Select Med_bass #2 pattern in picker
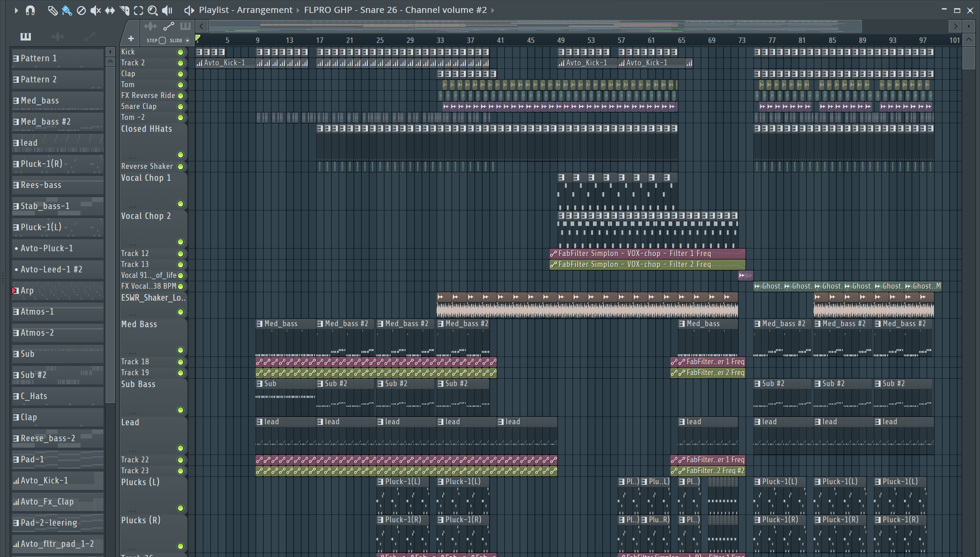 (58, 122)
